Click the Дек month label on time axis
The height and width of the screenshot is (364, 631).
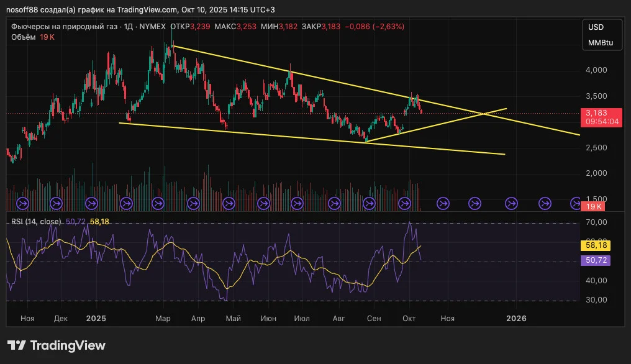click(x=61, y=319)
